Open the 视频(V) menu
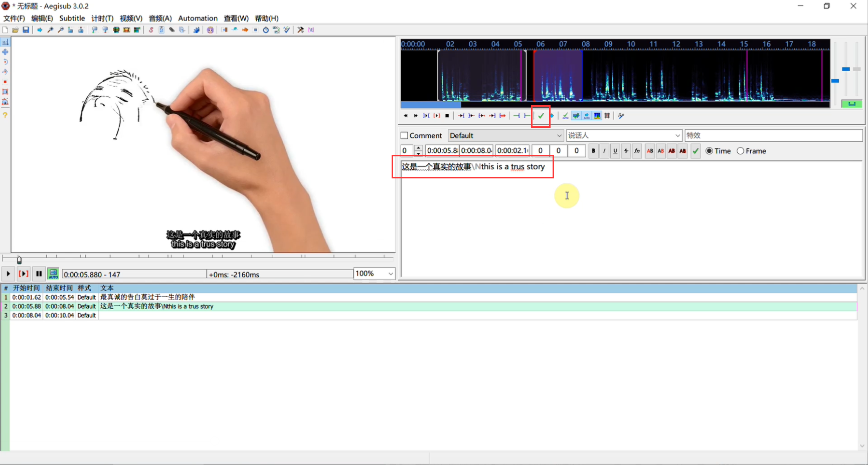Image resolution: width=868 pixels, height=465 pixels. click(x=131, y=18)
